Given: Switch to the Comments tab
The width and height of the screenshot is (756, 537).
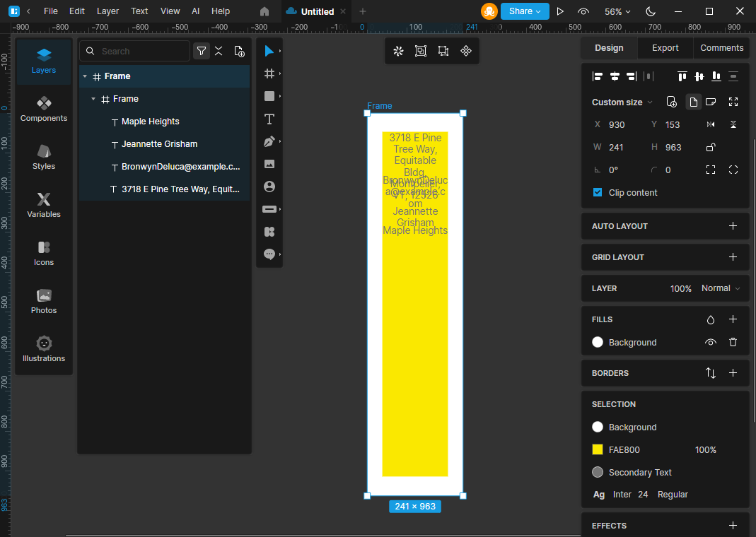Looking at the screenshot, I should (x=721, y=47).
